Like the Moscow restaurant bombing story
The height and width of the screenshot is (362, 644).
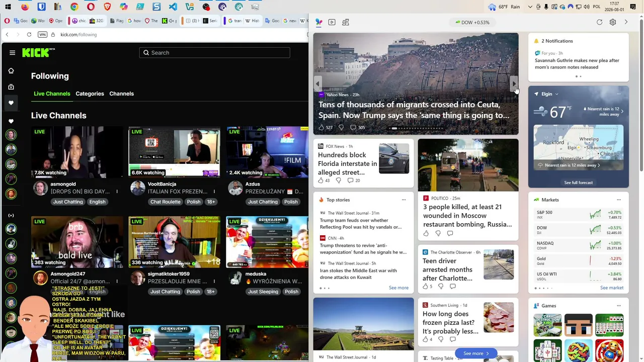[x=426, y=233]
